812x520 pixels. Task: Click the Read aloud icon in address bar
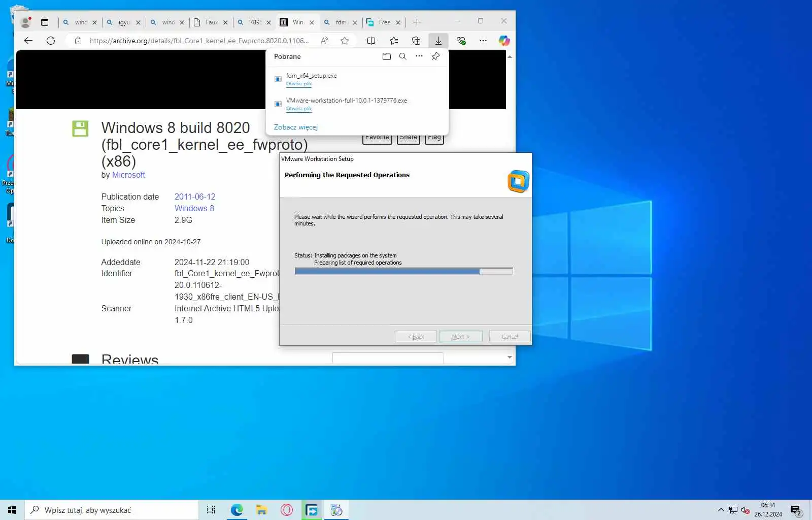pos(325,41)
